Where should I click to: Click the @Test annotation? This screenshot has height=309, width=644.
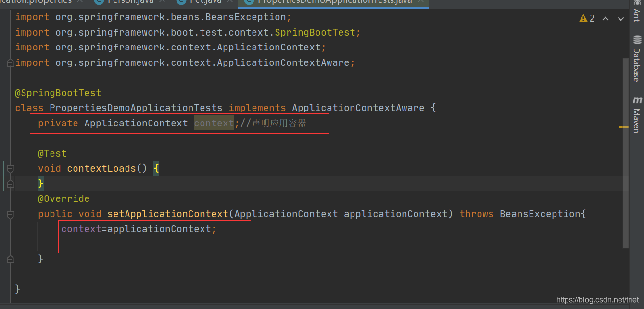pyautogui.click(x=52, y=154)
